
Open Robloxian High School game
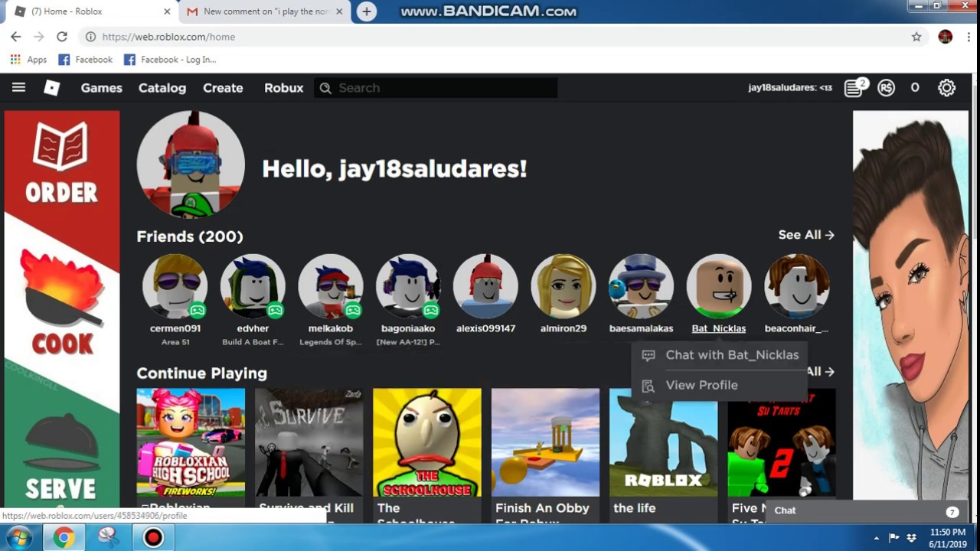(191, 442)
